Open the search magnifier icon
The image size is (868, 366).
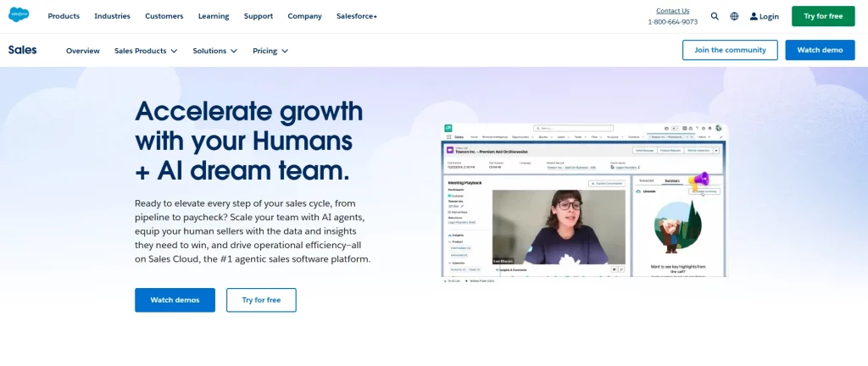pos(715,16)
